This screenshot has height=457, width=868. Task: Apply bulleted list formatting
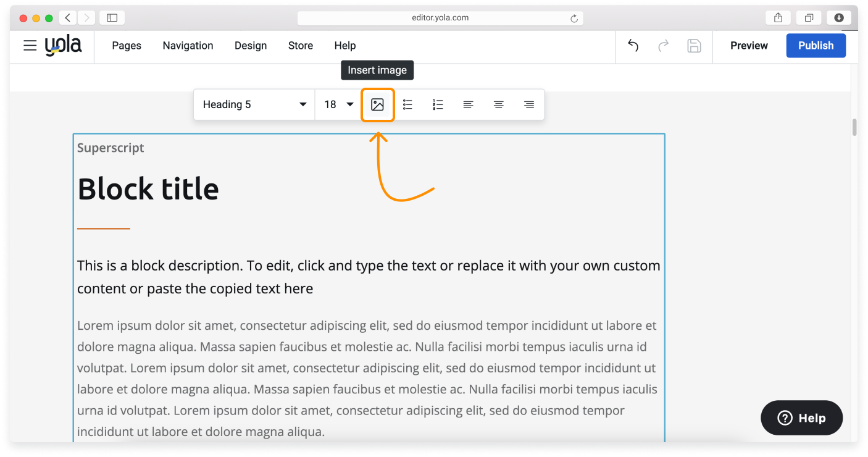pyautogui.click(x=407, y=105)
